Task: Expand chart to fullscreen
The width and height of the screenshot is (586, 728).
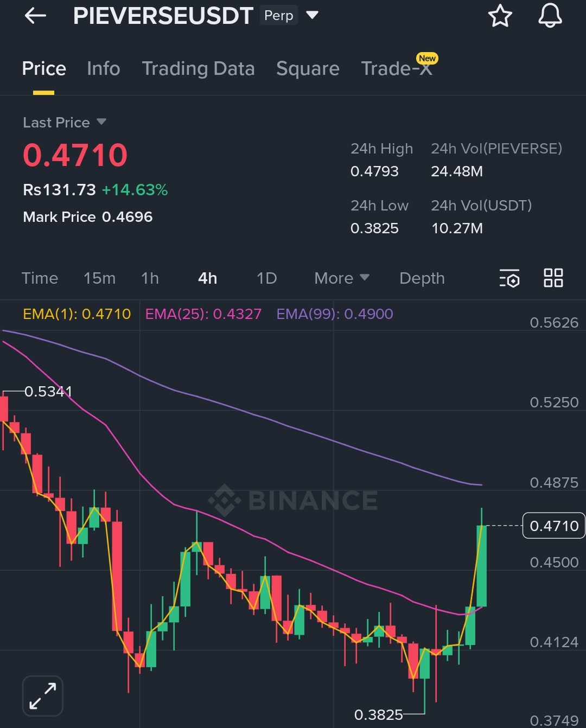Action: click(43, 696)
